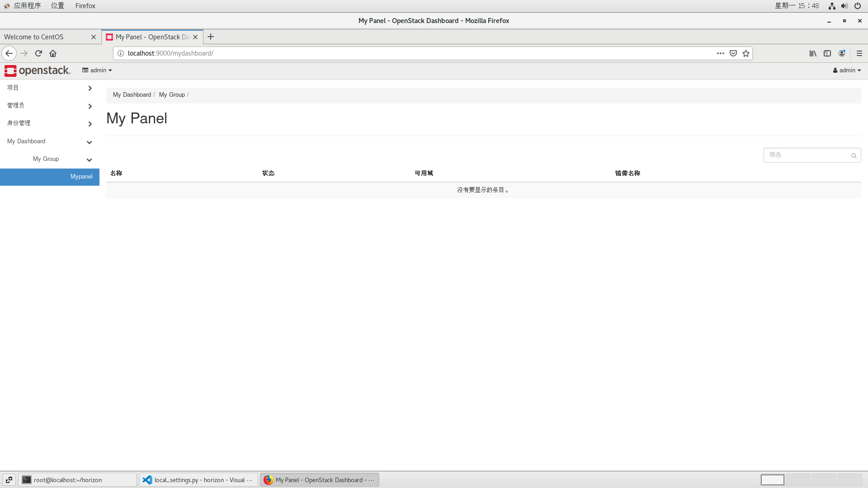Bookmark this page with the star icon

click(x=746, y=53)
